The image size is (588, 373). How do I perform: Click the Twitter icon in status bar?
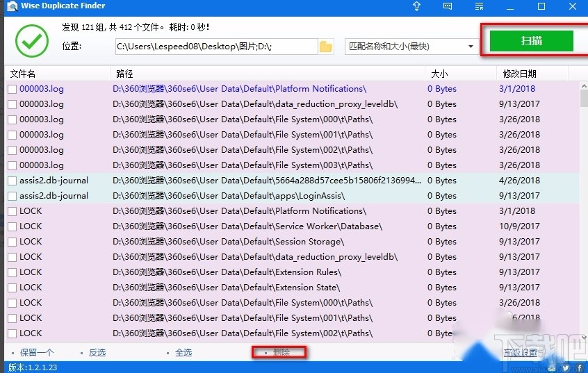pyautogui.click(x=565, y=367)
